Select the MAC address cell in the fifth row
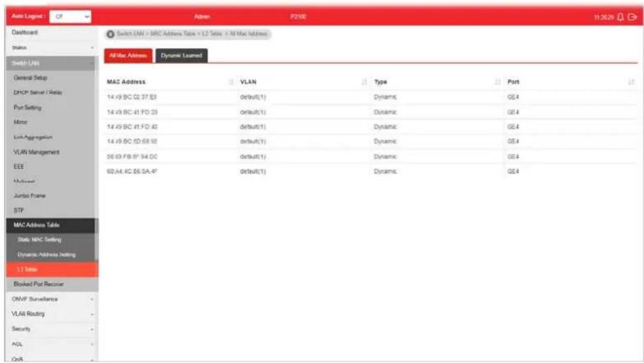This screenshot has width=644, height=363. point(132,157)
